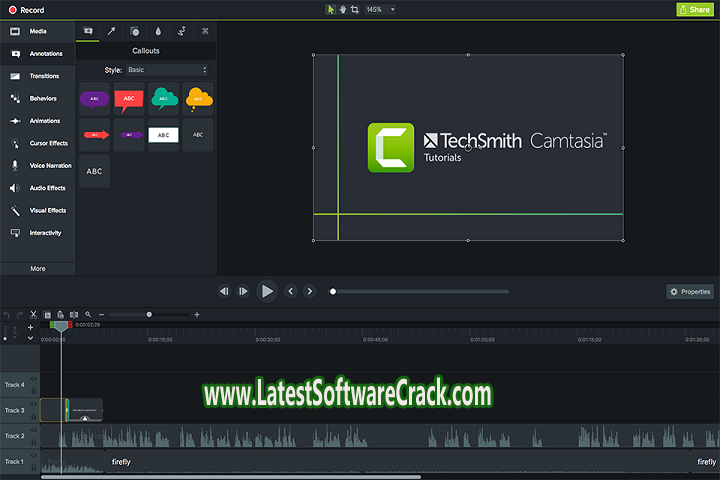Select the crop tool in canvas toolbar
Viewport: 720px width, 480px height.
coord(356,9)
